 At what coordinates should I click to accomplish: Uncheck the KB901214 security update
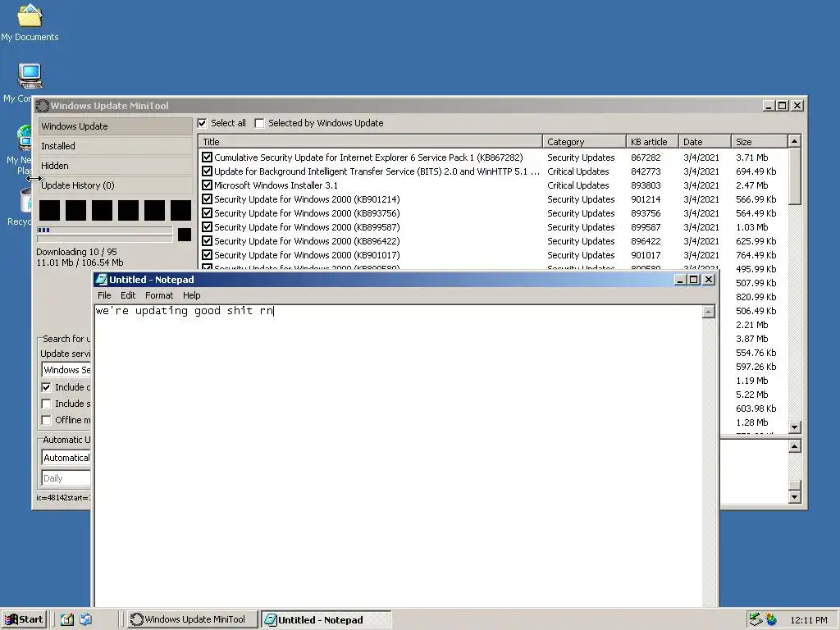[x=207, y=199]
